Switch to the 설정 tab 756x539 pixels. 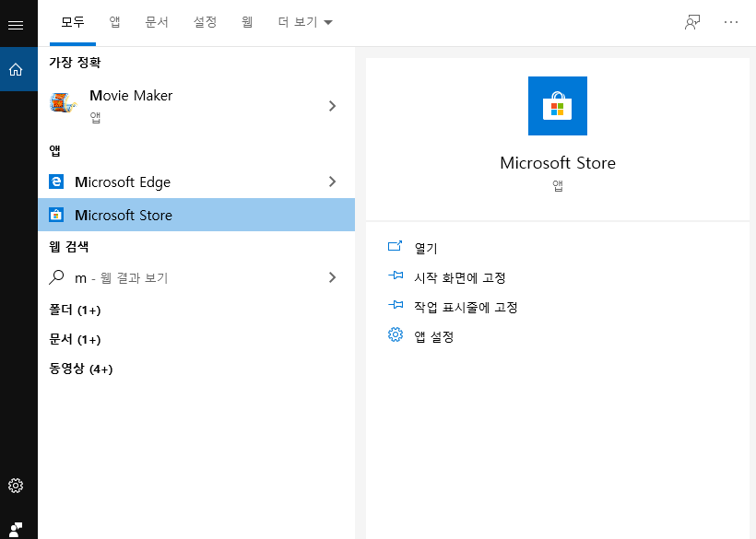point(205,22)
